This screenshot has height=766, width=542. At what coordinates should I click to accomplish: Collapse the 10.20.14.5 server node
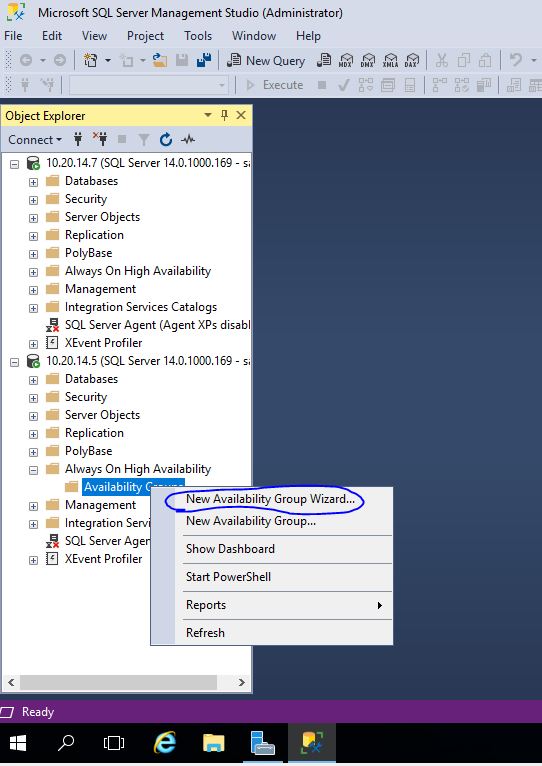[15, 362]
